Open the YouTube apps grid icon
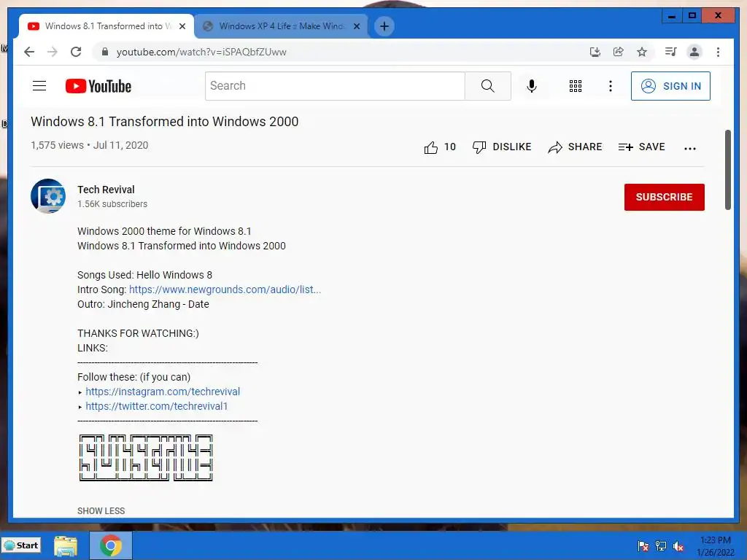This screenshot has width=747, height=560. tap(576, 86)
